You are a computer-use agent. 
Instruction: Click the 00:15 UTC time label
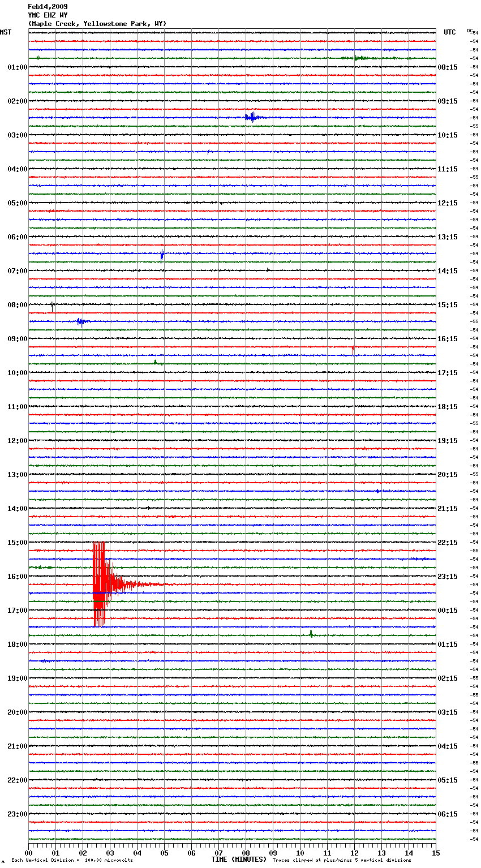pyautogui.click(x=448, y=611)
